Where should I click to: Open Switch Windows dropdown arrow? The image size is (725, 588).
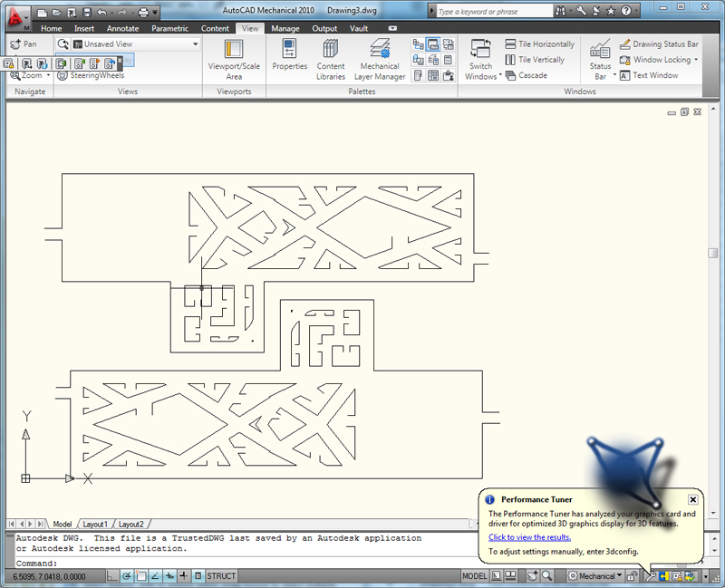(500, 74)
